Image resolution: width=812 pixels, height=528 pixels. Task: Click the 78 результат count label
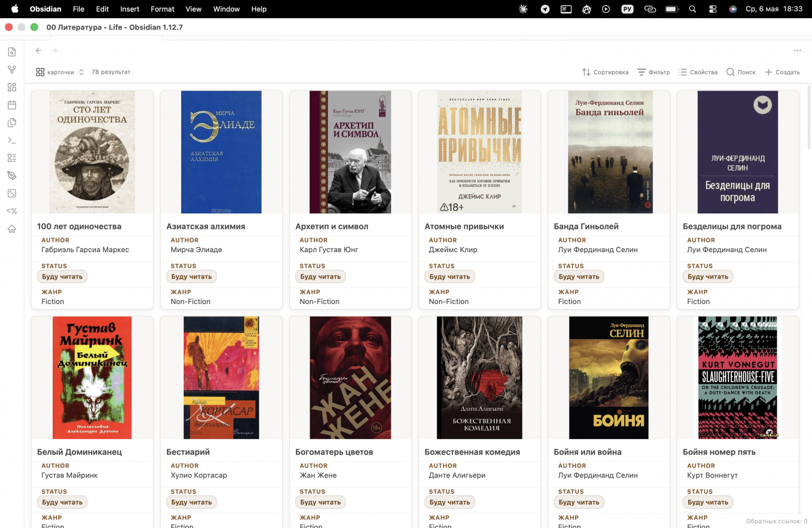(x=111, y=72)
